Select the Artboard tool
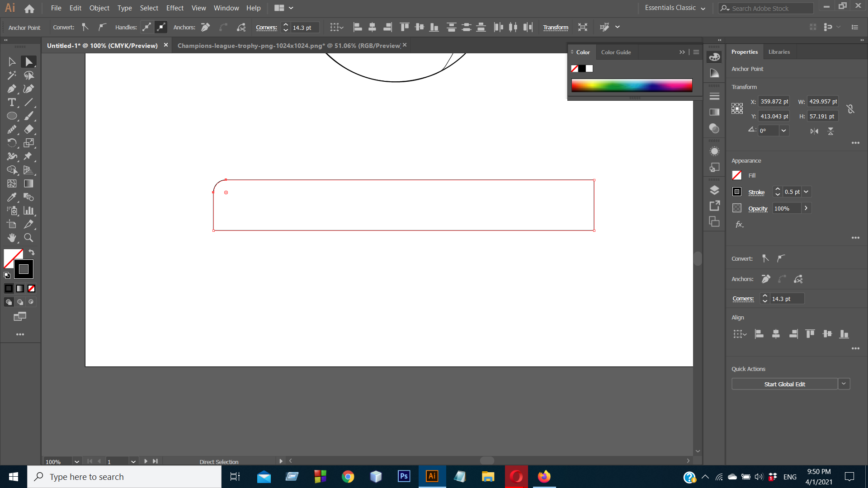This screenshot has width=868, height=488. click(x=12, y=225)
